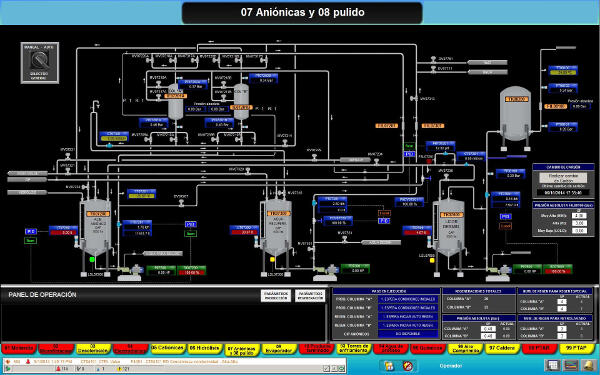Click the Parámetros Regeneración button

click(x=310, y=296)
